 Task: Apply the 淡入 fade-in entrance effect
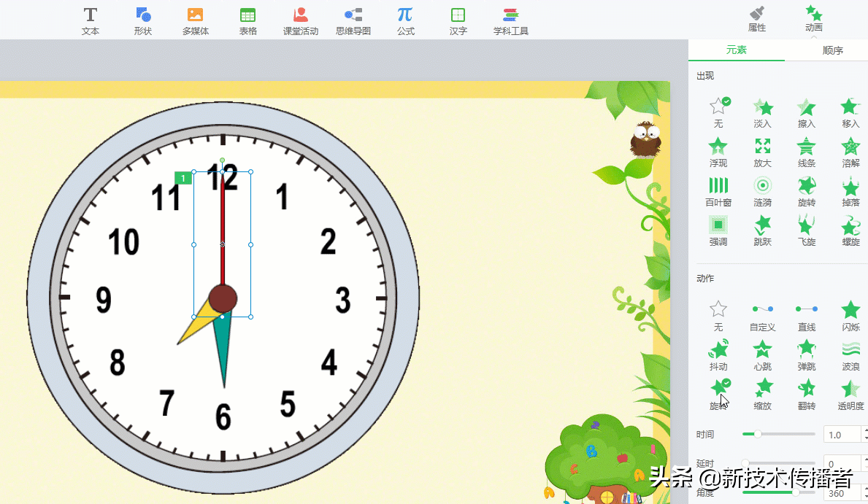[762, 112]
